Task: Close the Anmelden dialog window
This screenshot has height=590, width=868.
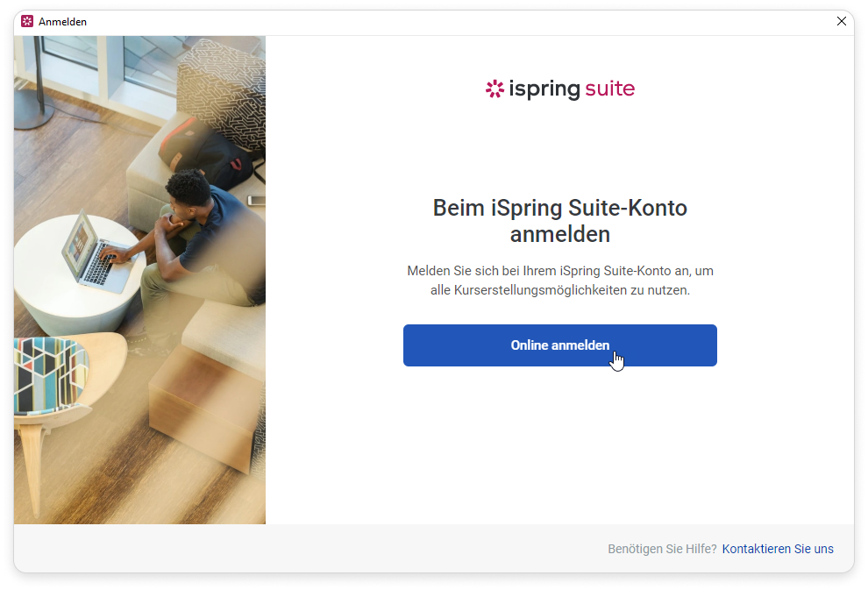Action: 841,21
